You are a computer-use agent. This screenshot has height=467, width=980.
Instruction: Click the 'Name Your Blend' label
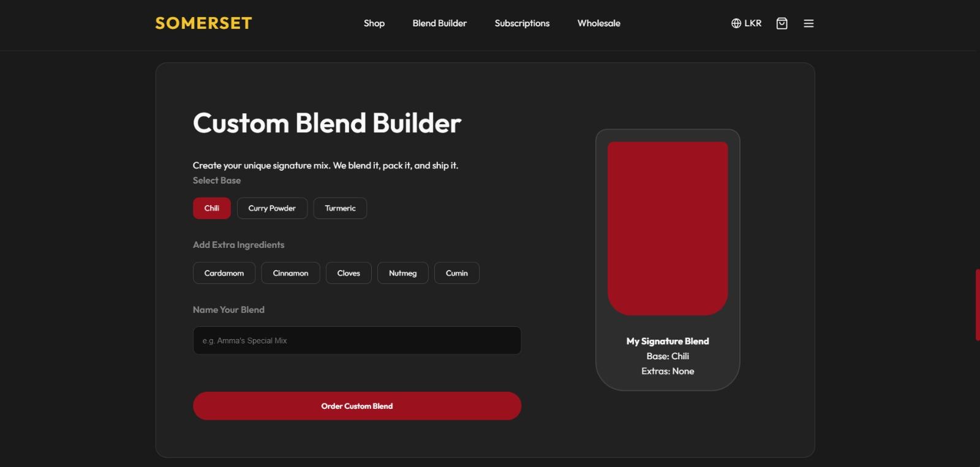point(228,310)
